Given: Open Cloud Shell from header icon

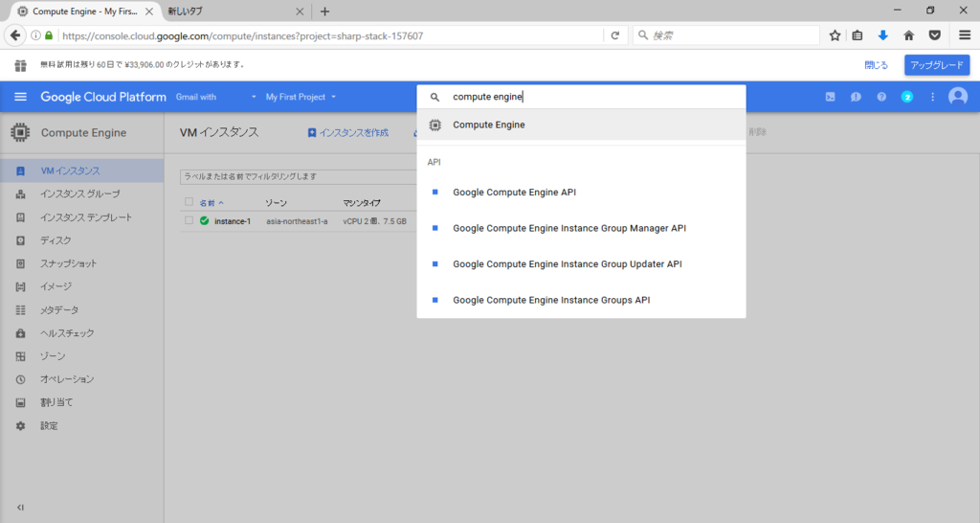Looking at the screenshot, I should (x=830, y=97).
